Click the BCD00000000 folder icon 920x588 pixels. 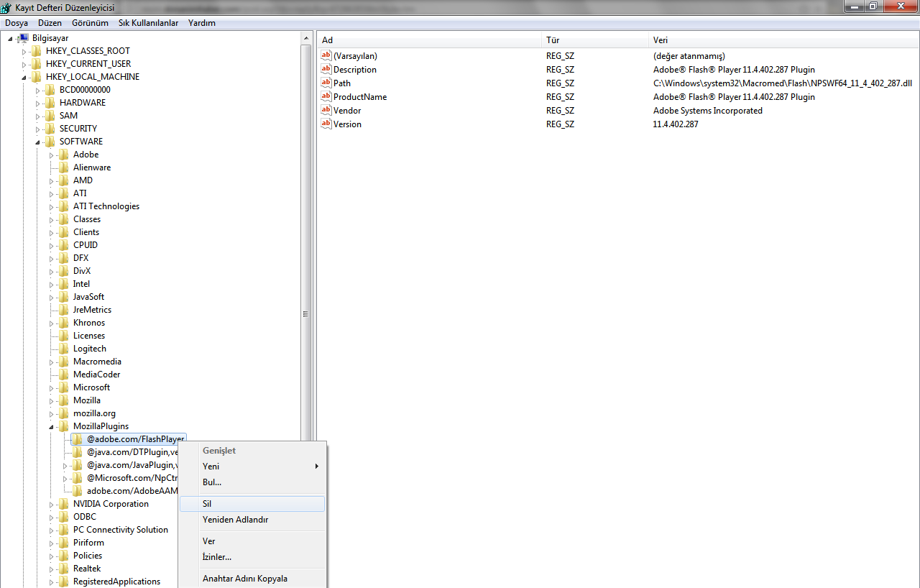click(50, 90)
